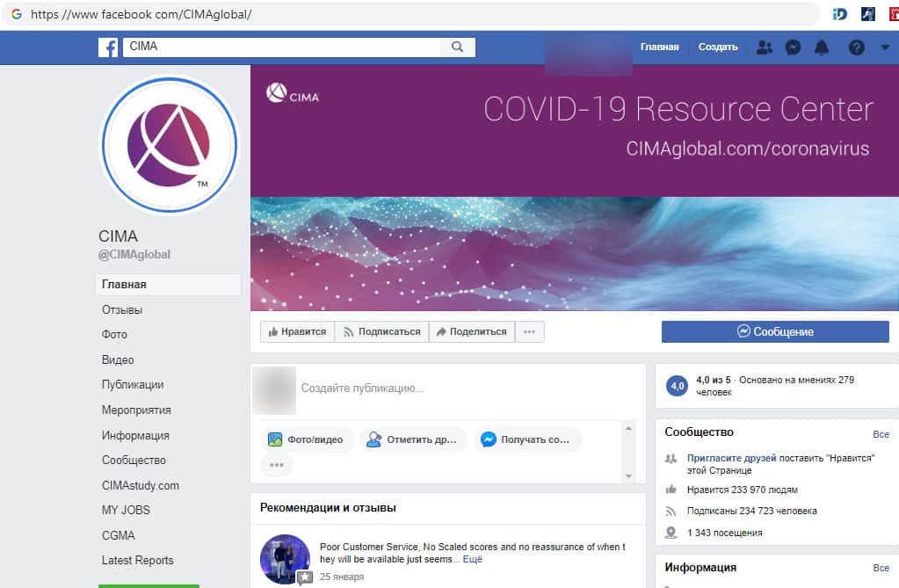Open the help question mark icon
The height and width of the screenshot is (588, 899).
[856, 47]
